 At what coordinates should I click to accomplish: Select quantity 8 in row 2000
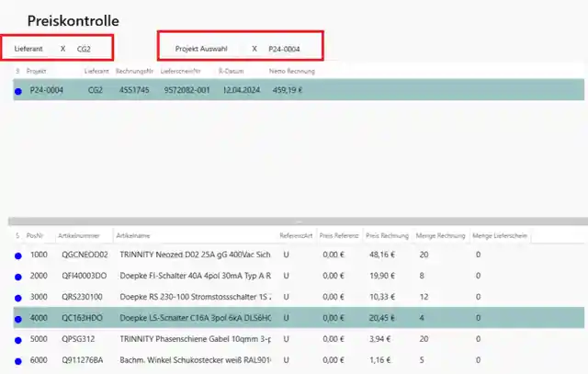pyautogui.click(x=422, y=276)
